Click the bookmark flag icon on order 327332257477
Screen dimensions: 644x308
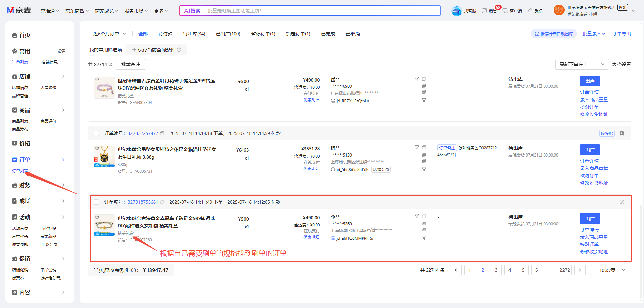(622, 133)
